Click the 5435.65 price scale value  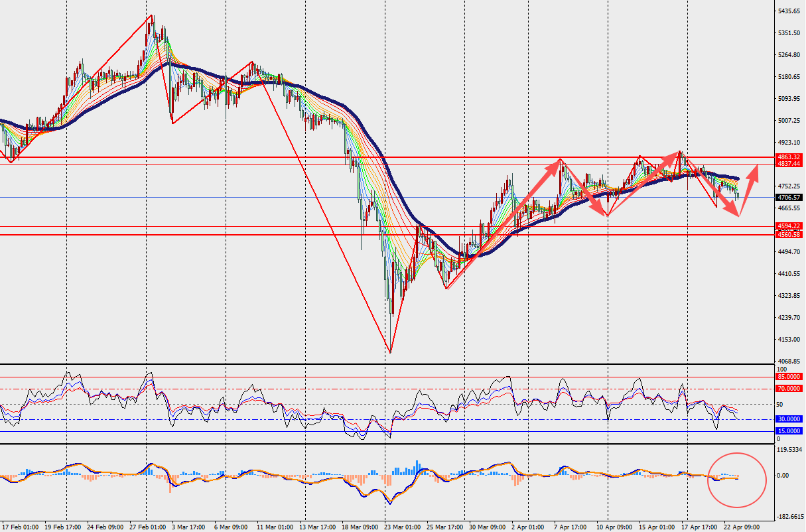click(x=790, y=12)
